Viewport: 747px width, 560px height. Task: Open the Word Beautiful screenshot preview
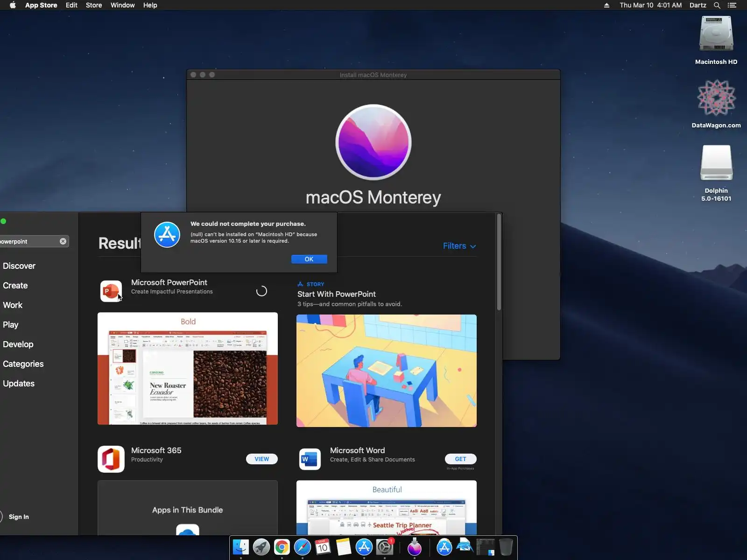(387, 508)
